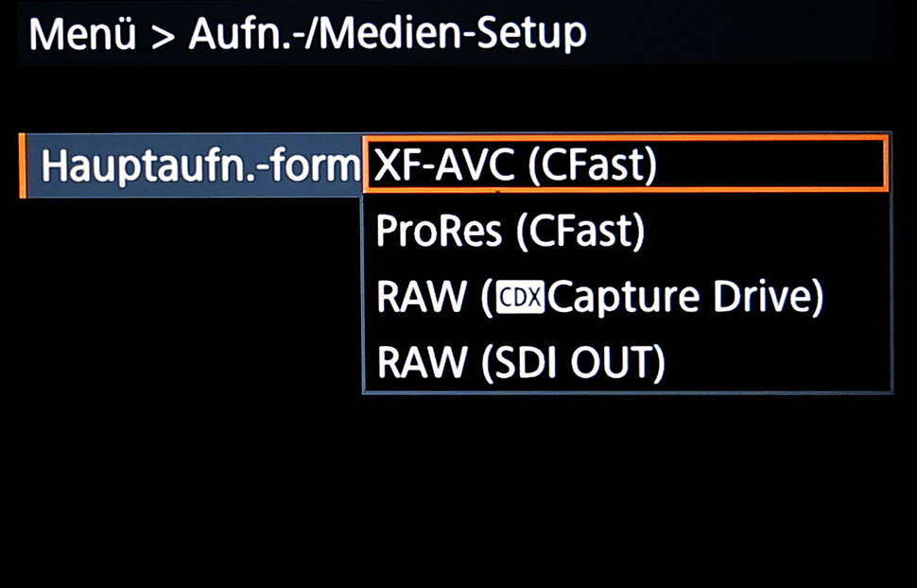
Task: Select the highlighted XF-AVC (CFast) option
Action: (626, 164)
